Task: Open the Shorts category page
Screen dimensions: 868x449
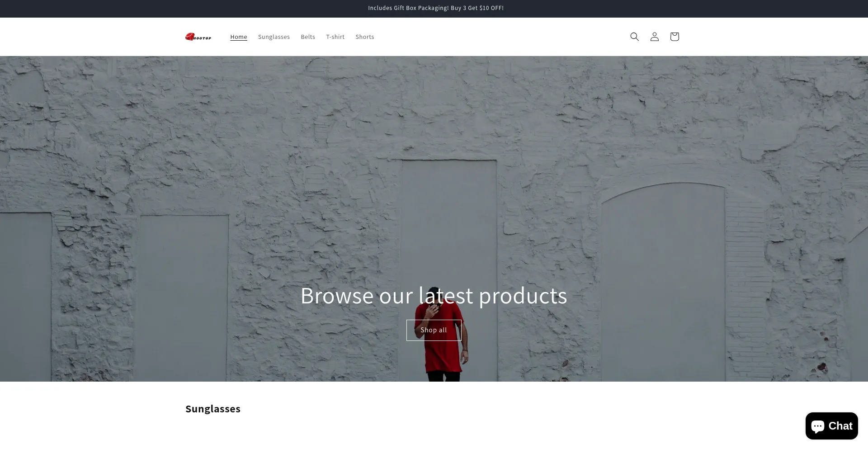Action: 364,37
